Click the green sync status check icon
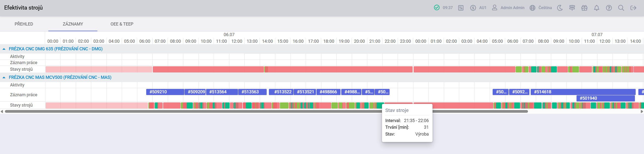 click(x=436, y=8)
